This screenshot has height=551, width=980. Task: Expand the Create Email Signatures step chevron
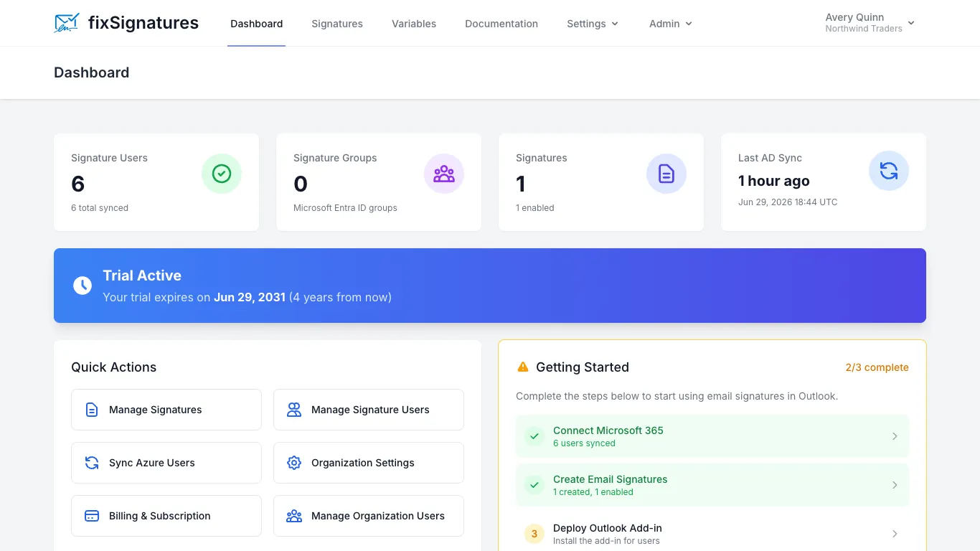(x=895, y=485)
